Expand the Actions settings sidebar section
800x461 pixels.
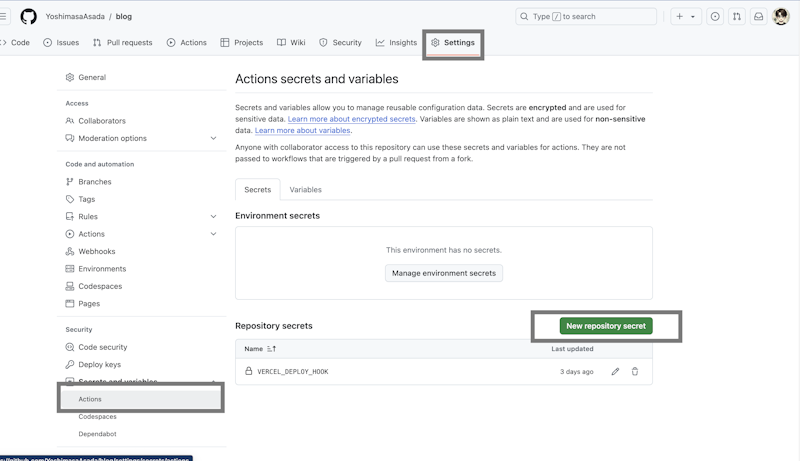coord(213,234)
